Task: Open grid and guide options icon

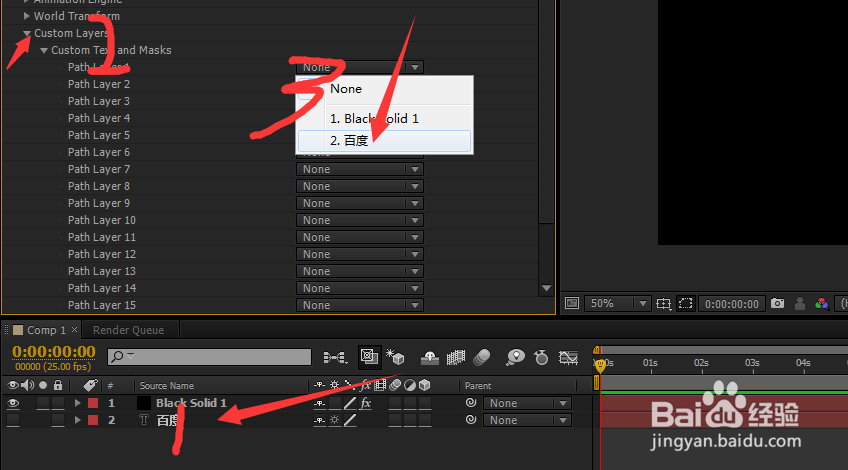Action: (x=664, y=304)
